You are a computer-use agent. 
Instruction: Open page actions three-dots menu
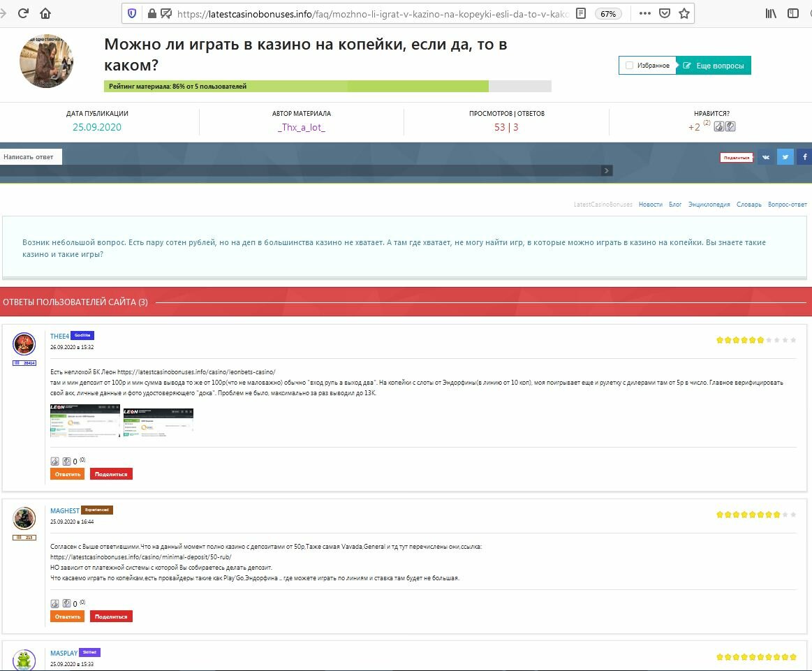pos(644,13)
